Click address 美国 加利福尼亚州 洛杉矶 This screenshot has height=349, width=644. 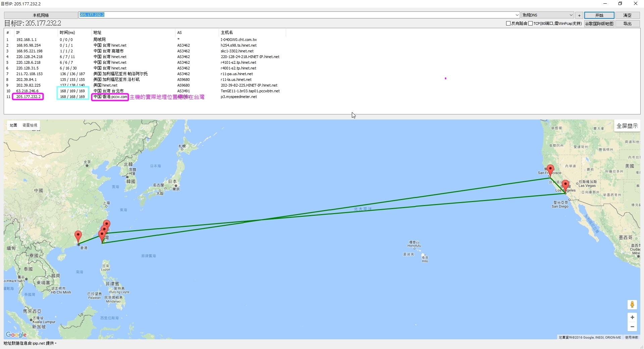tap(116, 80)
